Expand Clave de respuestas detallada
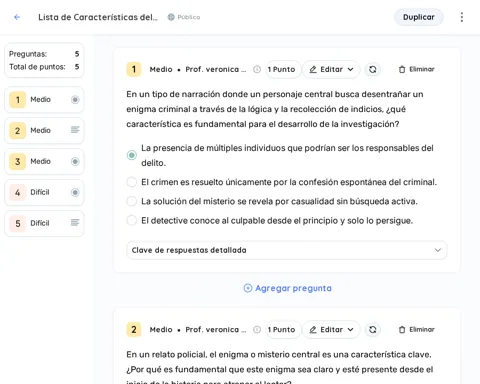The height and width of the screenshot is (384, 480). click(x=287, y=250)
